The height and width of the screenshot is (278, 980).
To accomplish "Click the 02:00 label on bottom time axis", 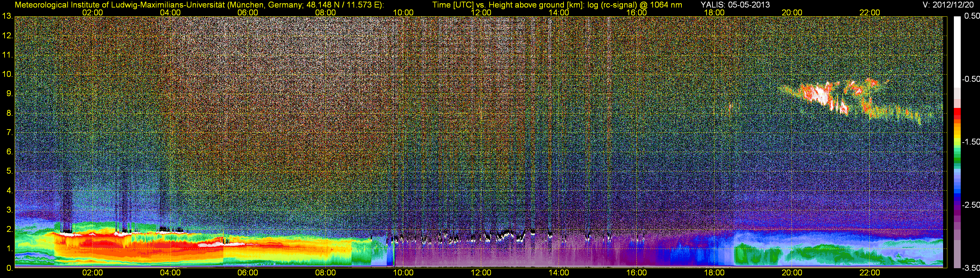I will tap(92, 273).
